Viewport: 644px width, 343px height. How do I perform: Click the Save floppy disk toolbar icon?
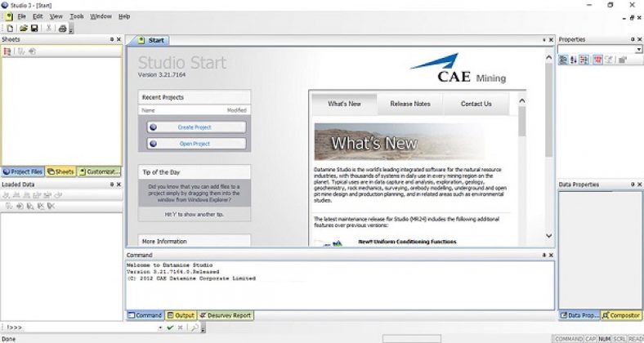point(34,29)
